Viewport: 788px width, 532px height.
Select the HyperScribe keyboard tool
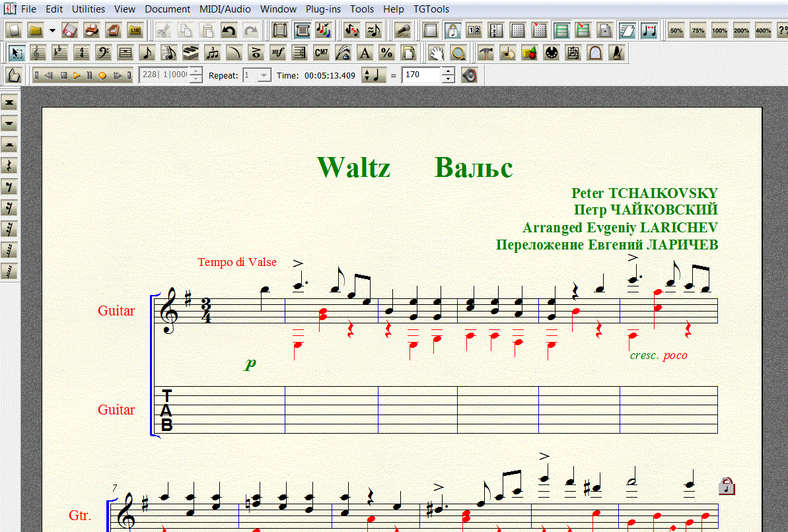(x=190, y=53)
